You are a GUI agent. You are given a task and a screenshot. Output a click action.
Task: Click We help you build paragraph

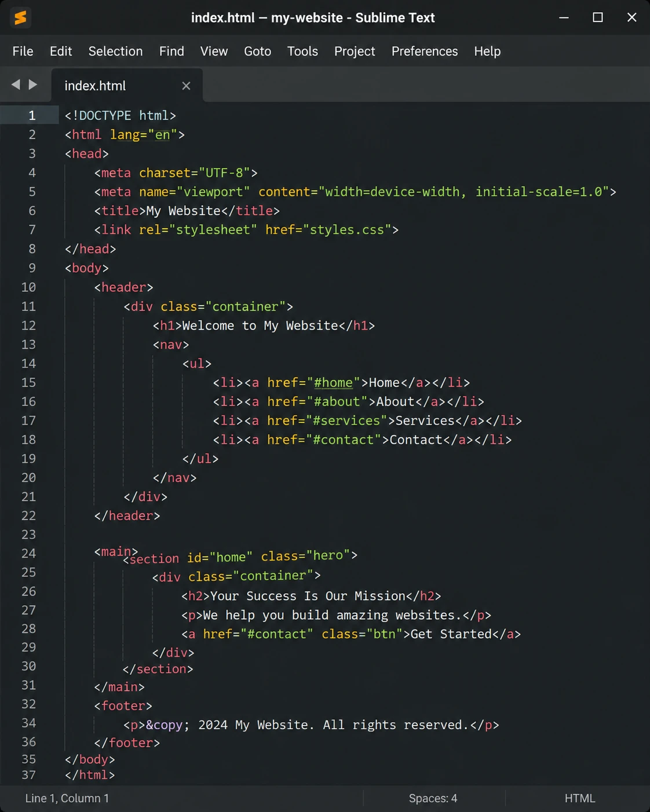point(332,615)
